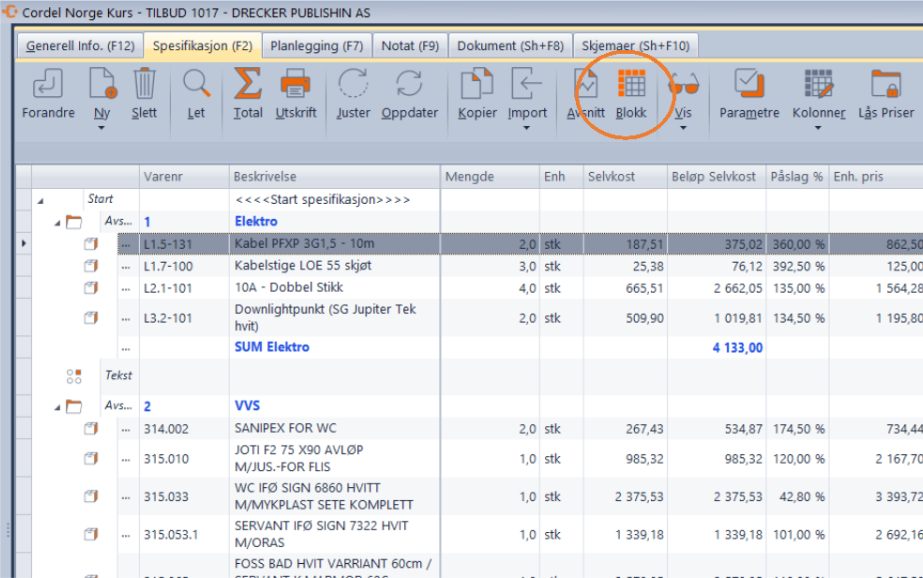The width and height of the screenshot is (923, 578).
Task: Select the Blokk grid icon
Action: point(631,84)
